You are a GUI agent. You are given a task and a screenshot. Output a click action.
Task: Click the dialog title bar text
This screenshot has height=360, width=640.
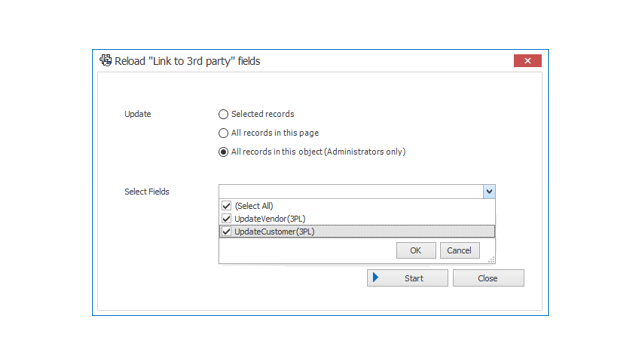187,61
